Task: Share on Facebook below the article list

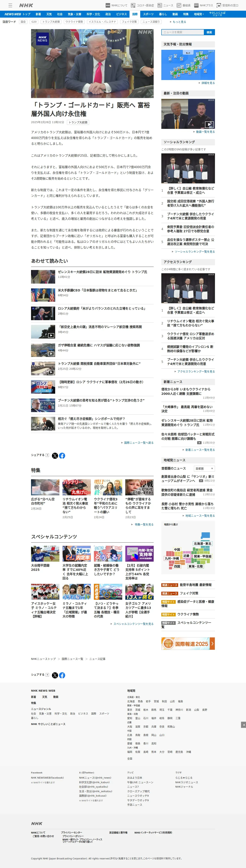Action: (62, 456)
